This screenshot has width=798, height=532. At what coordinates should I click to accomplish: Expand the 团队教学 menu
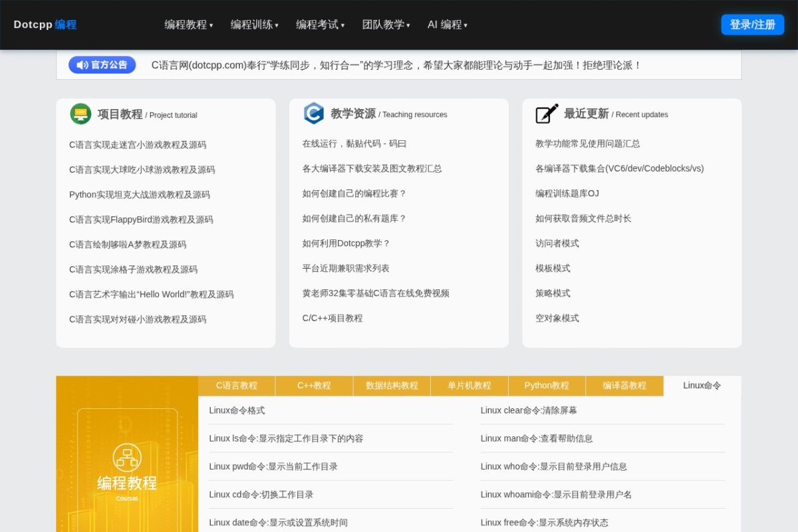[x=386, y=25]
